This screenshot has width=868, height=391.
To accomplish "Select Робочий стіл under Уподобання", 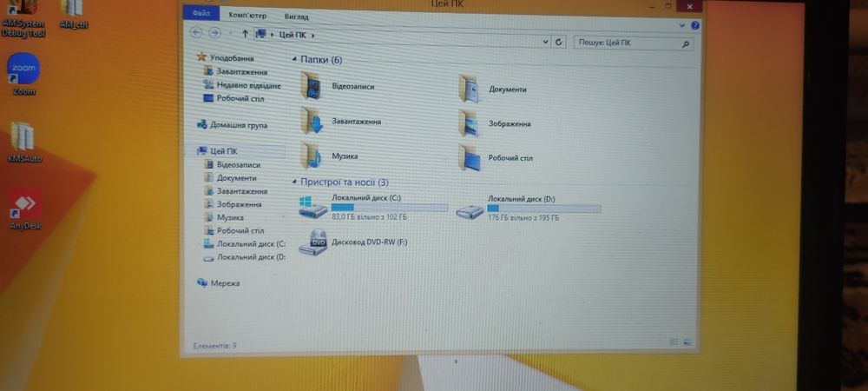I will (x=233, y=98).
